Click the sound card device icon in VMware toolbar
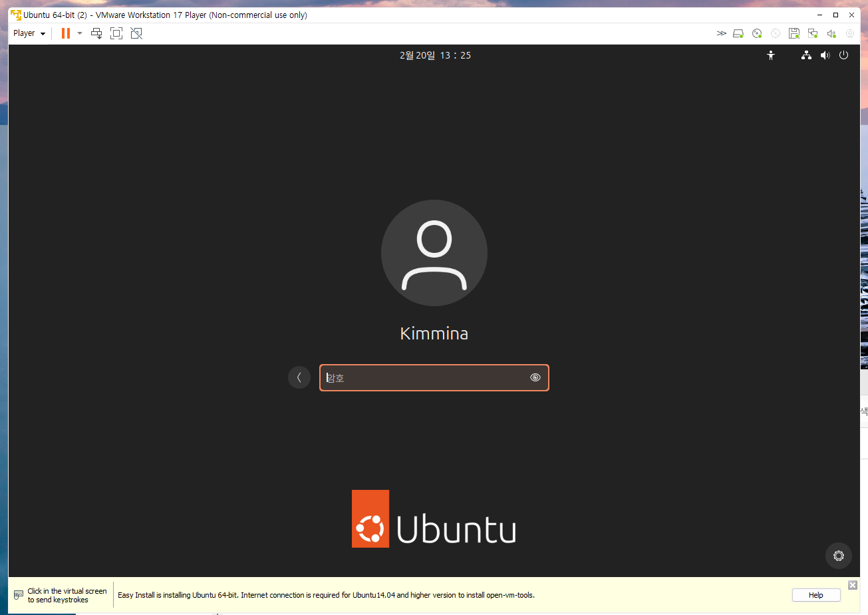 [x=831, y=33]
